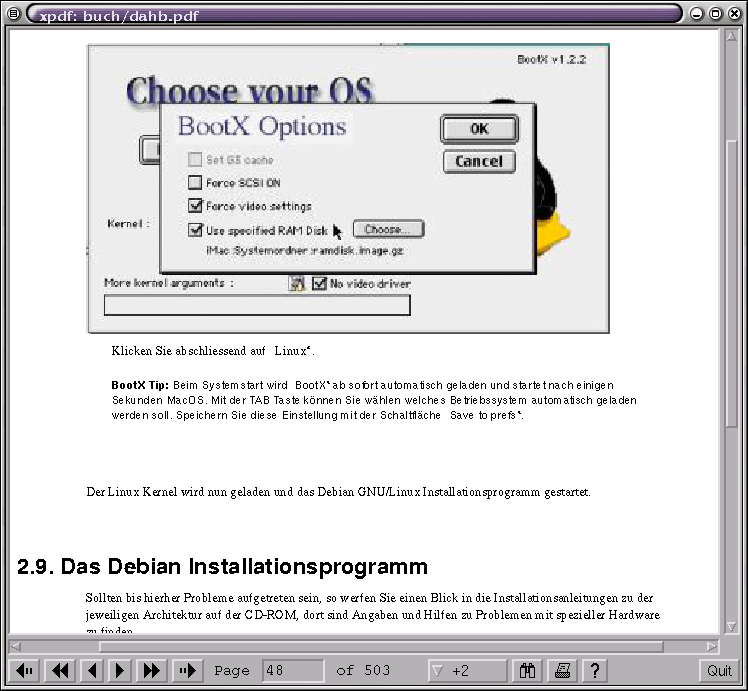Click the 'of 503' page count label
Image resolution: width=748 pixels, height=691 pixels.
pyautogui.click(x=363, y=670)
